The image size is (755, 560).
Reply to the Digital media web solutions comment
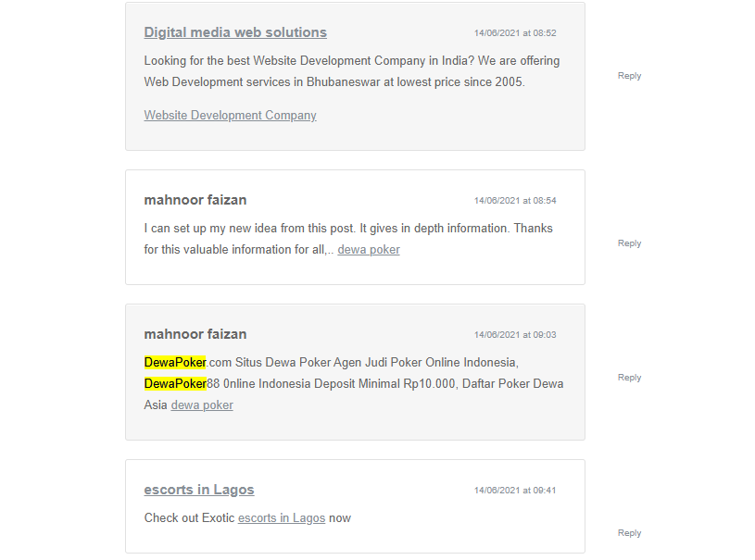629,76
